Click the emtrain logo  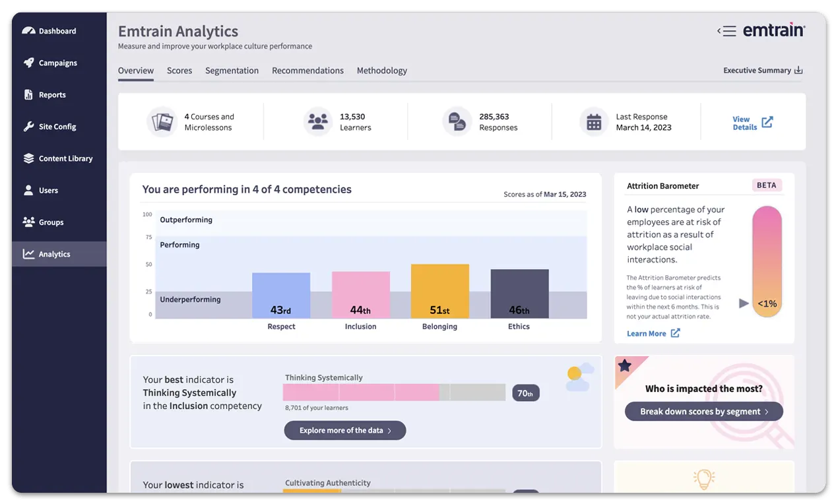(x=773, y=30)
